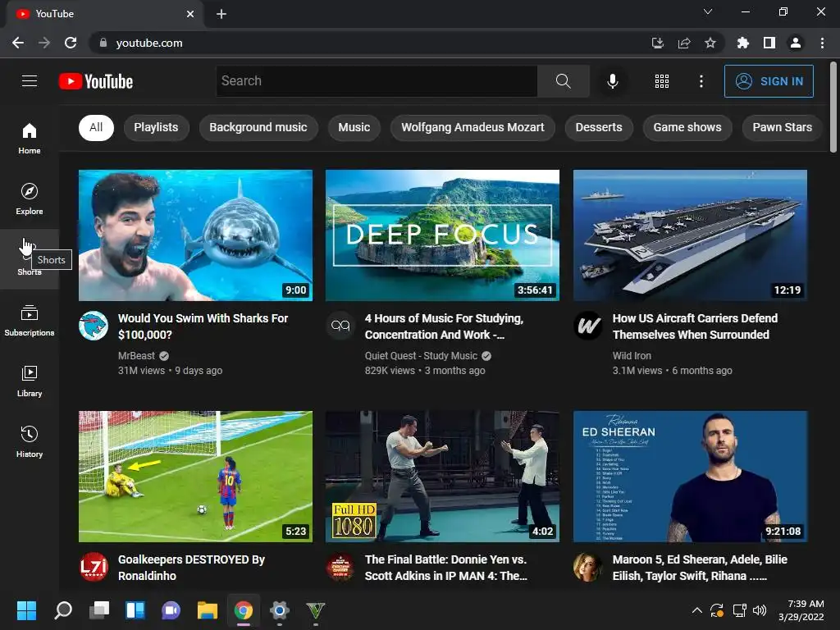Open YouTube settings three-dot menu
Screen dimensions: 840x630
tap(701, 81)
